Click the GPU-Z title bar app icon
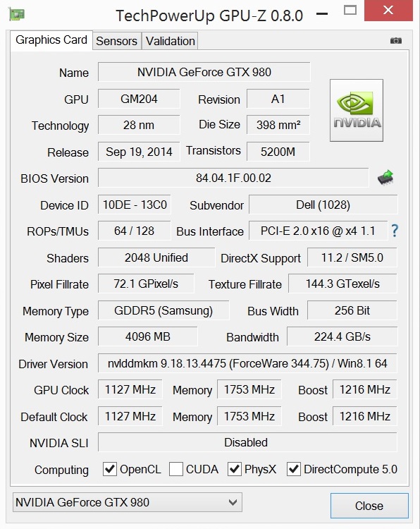The height and width of the screenshot is (529, 420). 16,14
